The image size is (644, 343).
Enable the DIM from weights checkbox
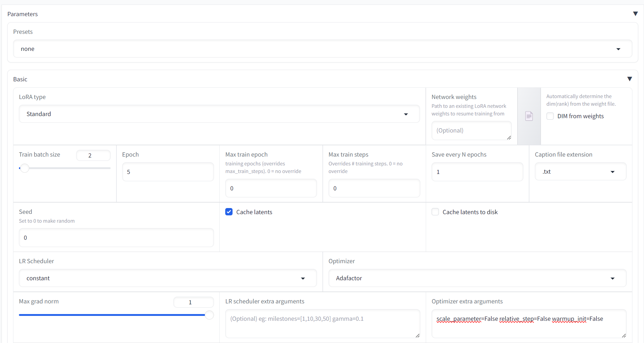point(550,116)
